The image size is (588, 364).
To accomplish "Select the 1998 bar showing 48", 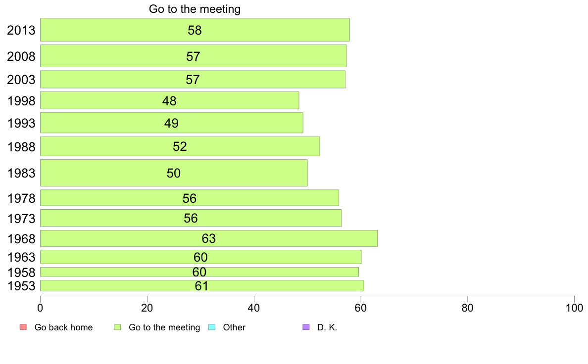I will point(169,100).
